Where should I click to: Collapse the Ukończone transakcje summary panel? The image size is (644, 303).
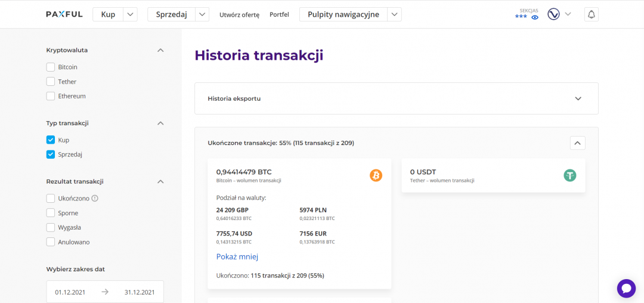coord(577,143)
